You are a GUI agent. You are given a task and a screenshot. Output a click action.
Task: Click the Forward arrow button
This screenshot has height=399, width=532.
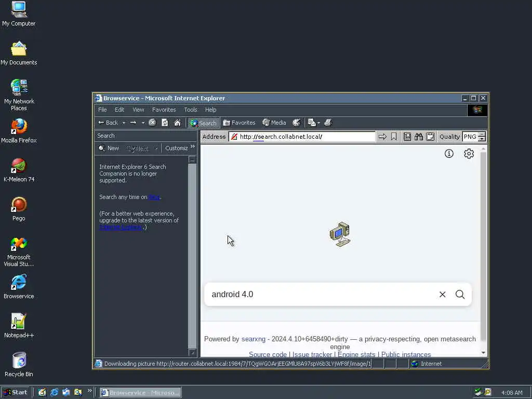click(134, 123)
